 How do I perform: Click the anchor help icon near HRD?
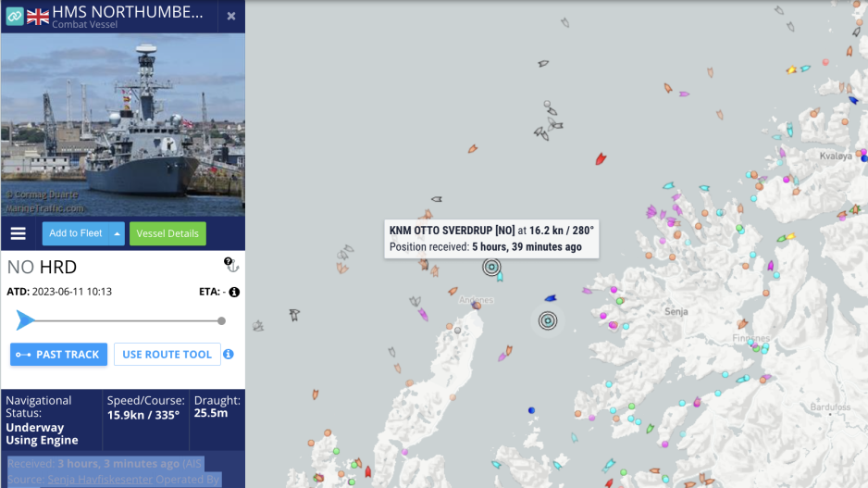coord(231,265)
